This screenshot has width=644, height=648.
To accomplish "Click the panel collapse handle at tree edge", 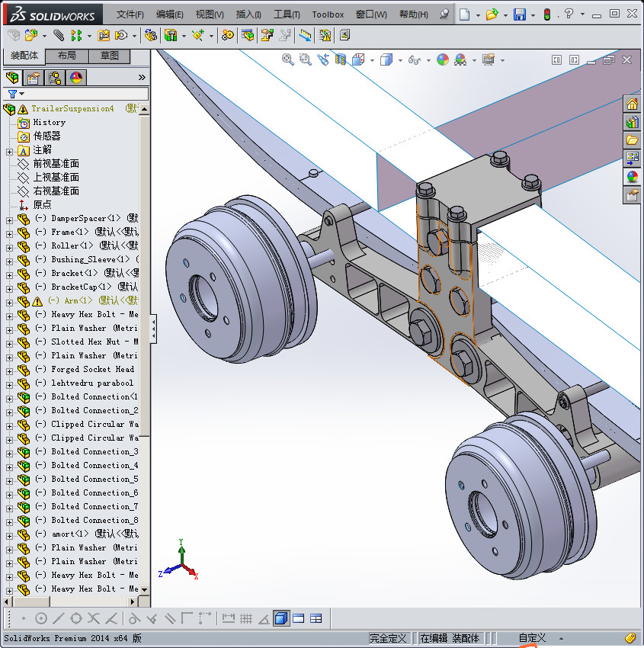I will (x=153, y=329).
